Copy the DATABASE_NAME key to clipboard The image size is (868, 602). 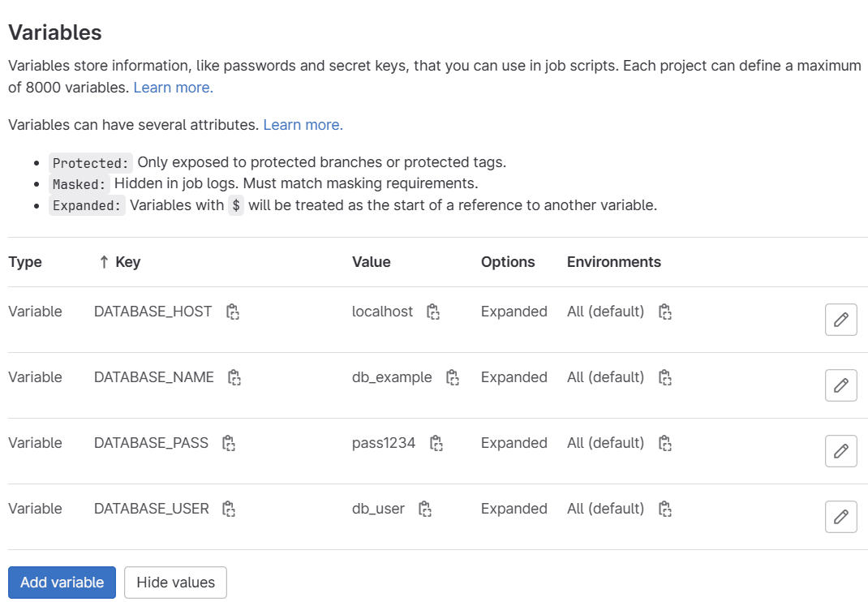point(234,378)
